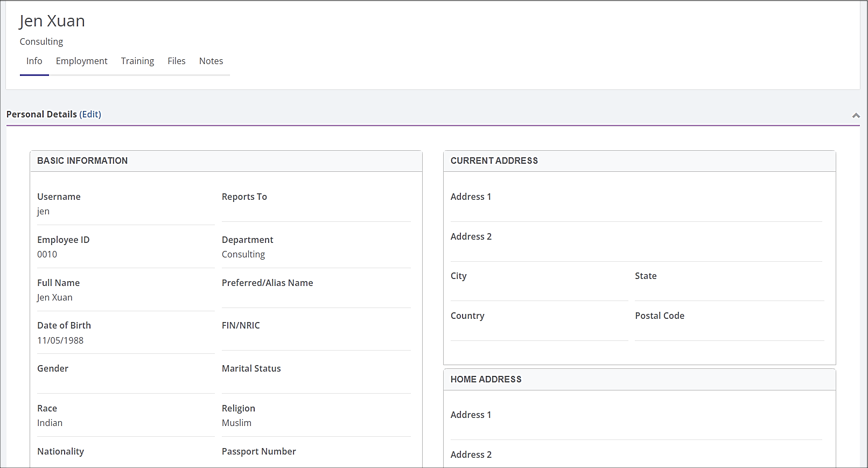Select the Date of Birth value 11/05/1988
The image size is (868, 468).
coord(60,340)
